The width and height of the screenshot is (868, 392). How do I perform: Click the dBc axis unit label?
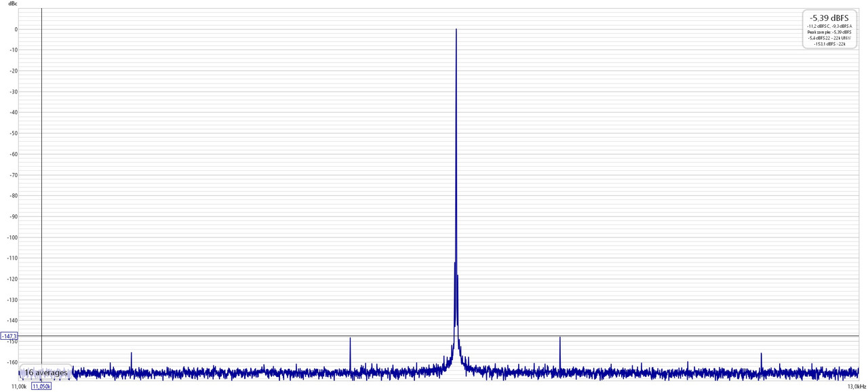point(14,3)
